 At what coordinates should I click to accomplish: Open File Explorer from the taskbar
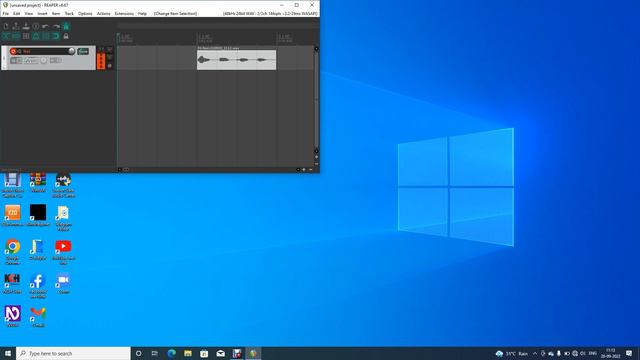pyautogui.click(x=188, y=353)
